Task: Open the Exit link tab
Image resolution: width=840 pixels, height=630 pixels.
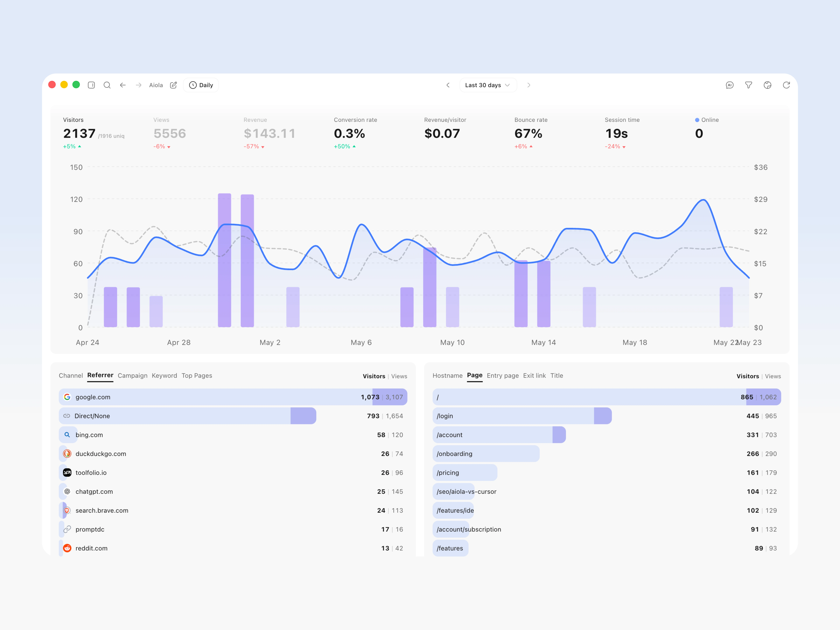Action: tap(534, 376)
